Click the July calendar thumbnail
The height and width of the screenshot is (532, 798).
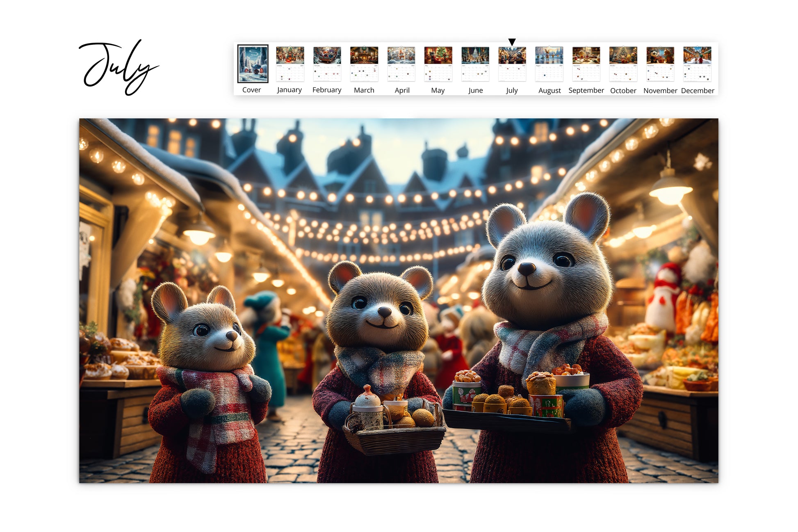[x=512, y=64]
